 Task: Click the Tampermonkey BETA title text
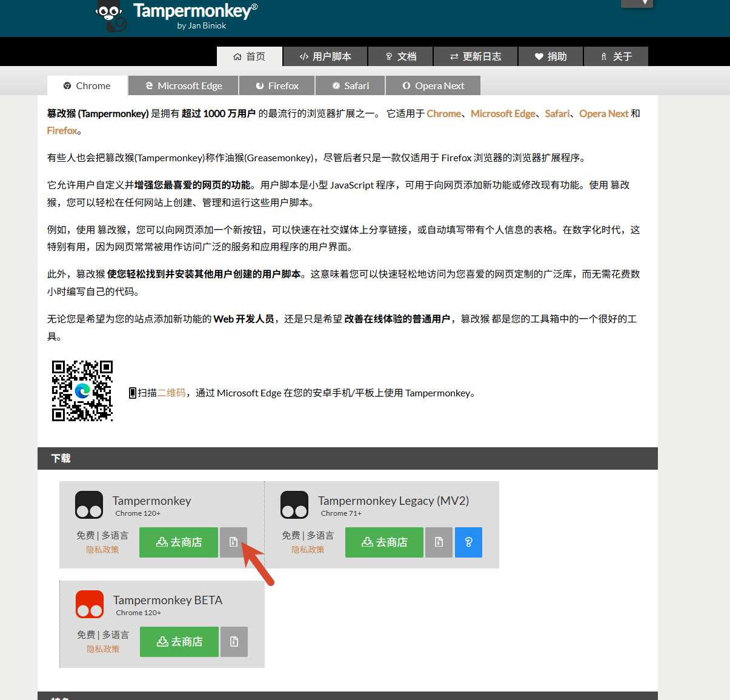tap(168, 600)
